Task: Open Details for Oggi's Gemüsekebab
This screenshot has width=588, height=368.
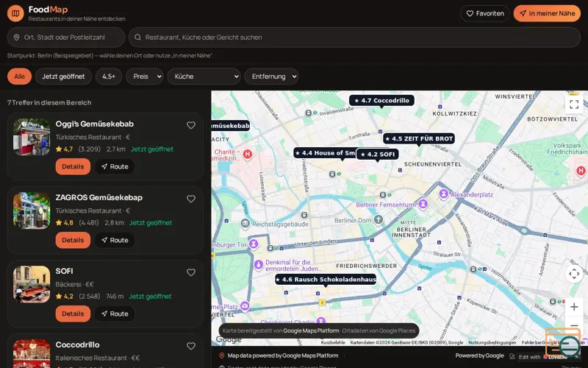Action: tap(73, 166)
